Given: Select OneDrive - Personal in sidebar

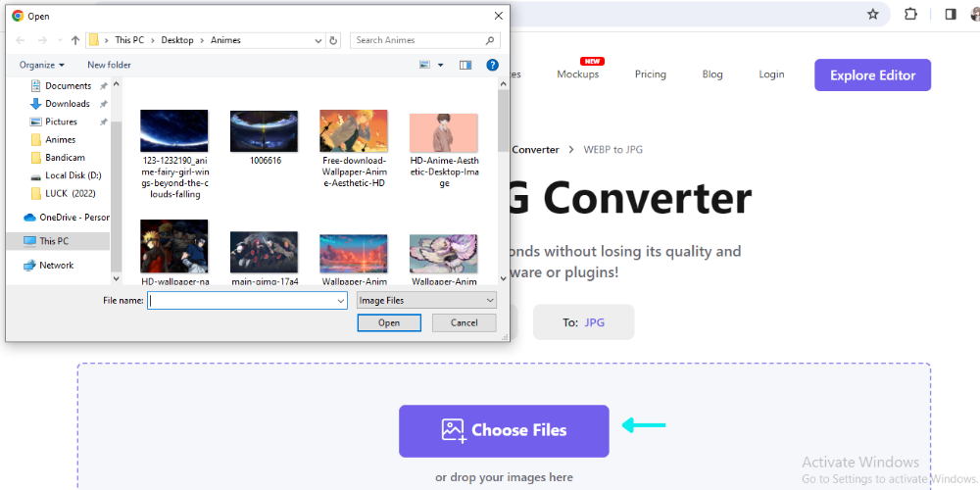Looking at the screenshot, I should click(66, 218).
